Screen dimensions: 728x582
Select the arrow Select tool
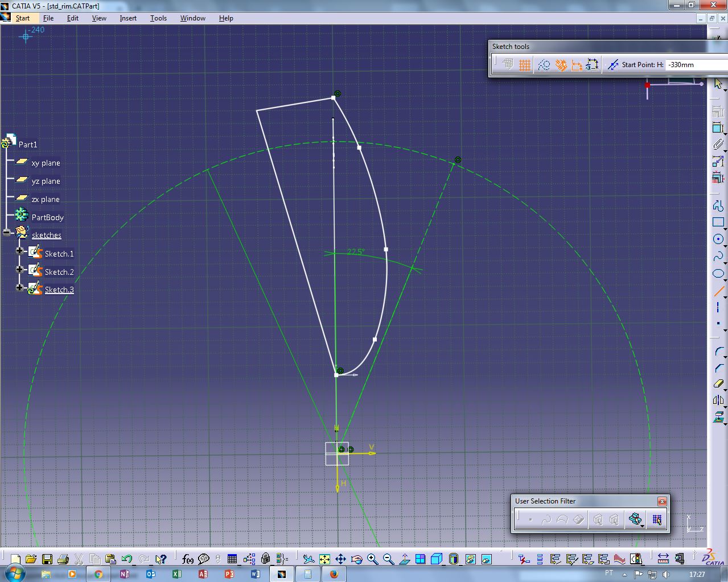(x=718, y=84)
